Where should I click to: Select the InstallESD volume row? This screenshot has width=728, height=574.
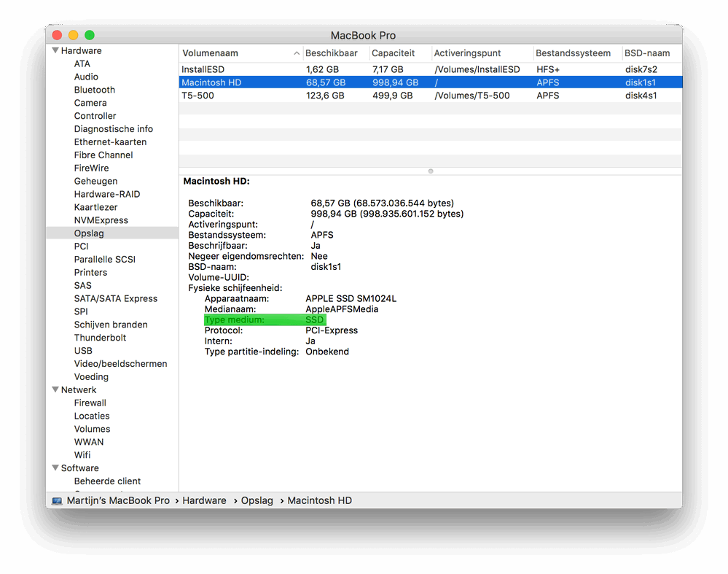431,69
